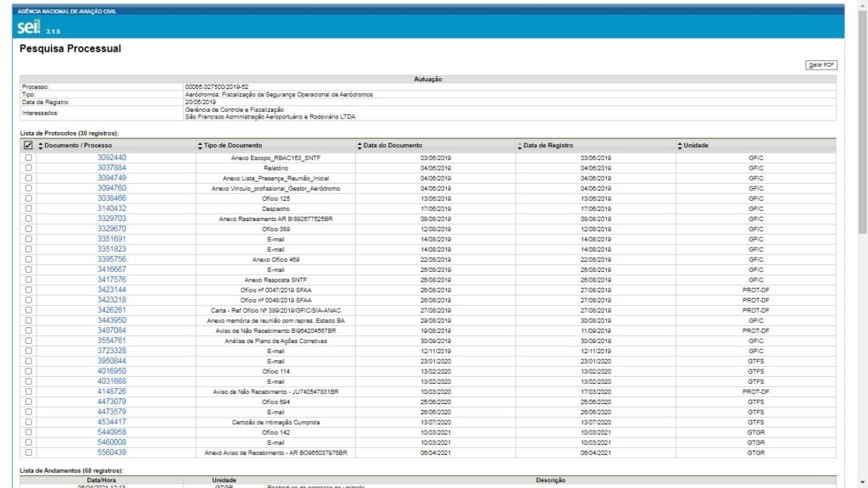Open document 3554761 Análise de Plano
The width and height of the screenshot is (868, 488).
111,341
